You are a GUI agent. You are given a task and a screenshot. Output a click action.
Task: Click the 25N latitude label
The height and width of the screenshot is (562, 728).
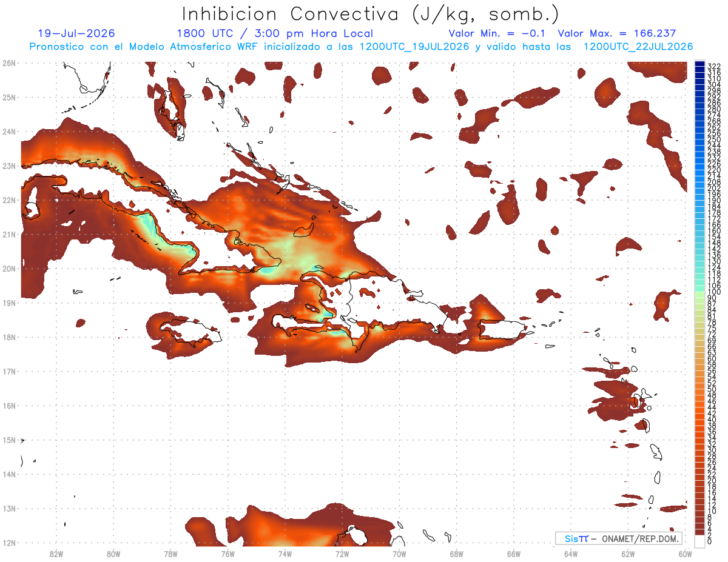point(9,97)
